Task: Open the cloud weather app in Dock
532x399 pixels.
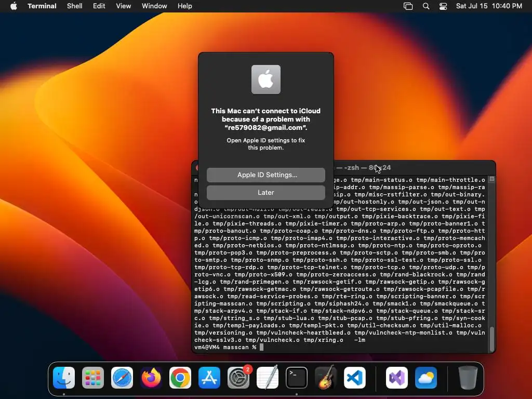Action: (426, 378)
